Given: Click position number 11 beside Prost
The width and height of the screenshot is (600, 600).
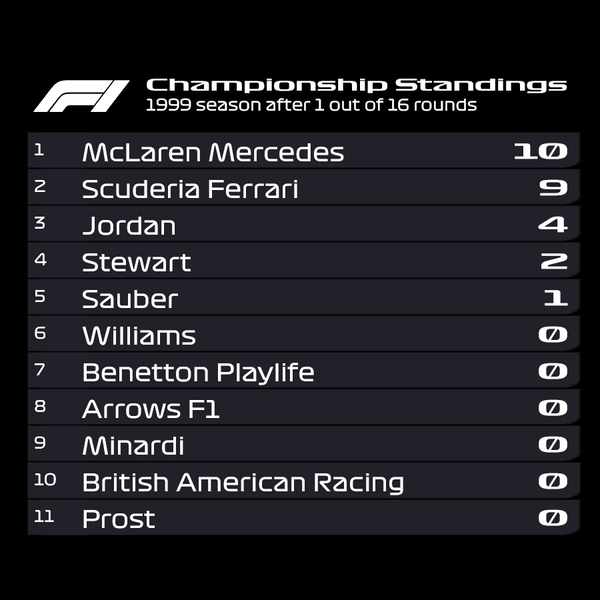Looking at the screenshot, I should click(x=45, y=516).
